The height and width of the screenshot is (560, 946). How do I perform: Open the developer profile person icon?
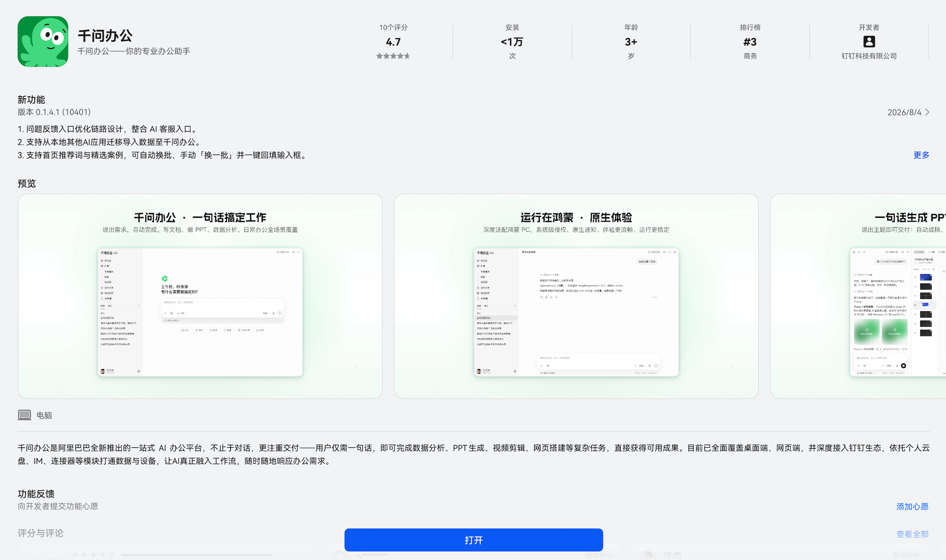tap(869, 41)
